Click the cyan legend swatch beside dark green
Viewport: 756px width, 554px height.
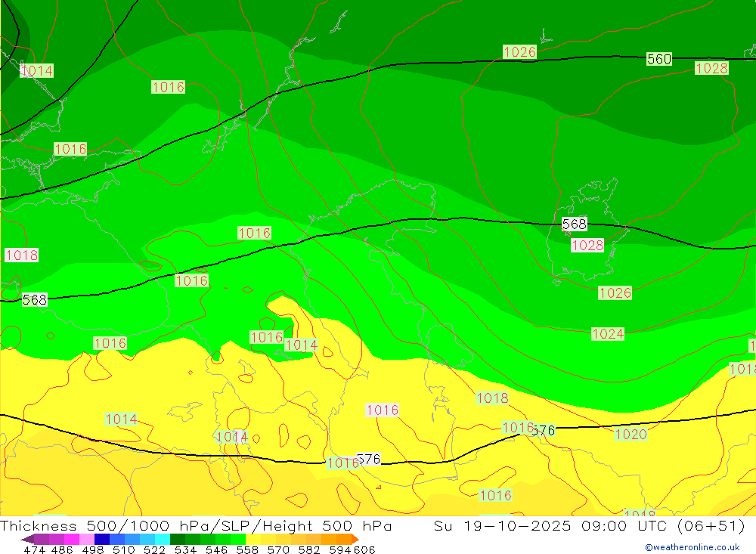pos(163,539)
